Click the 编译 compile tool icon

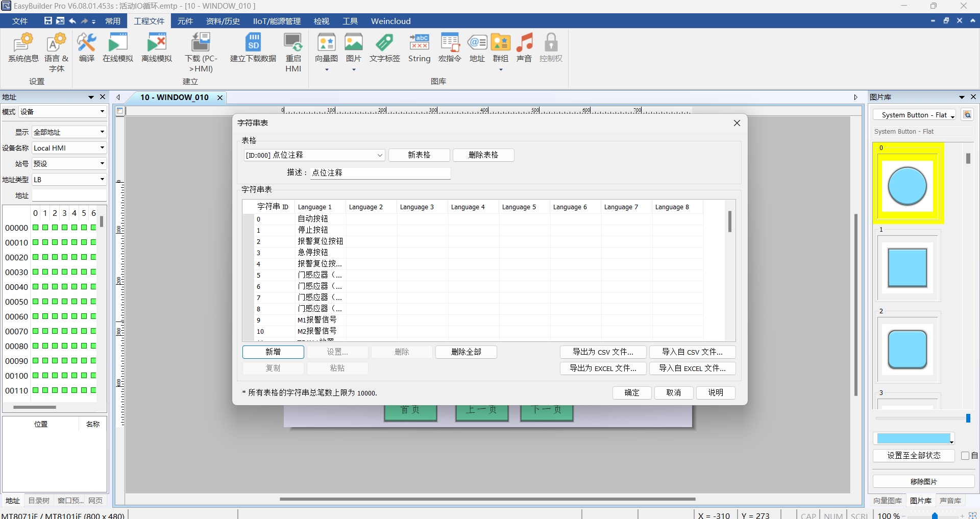click(87, 48)
